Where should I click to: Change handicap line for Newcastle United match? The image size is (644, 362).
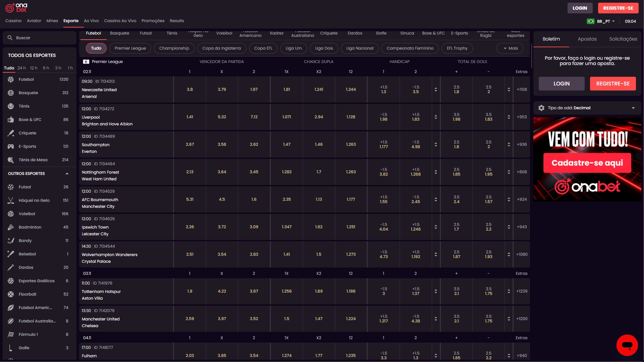pos(436,89)
